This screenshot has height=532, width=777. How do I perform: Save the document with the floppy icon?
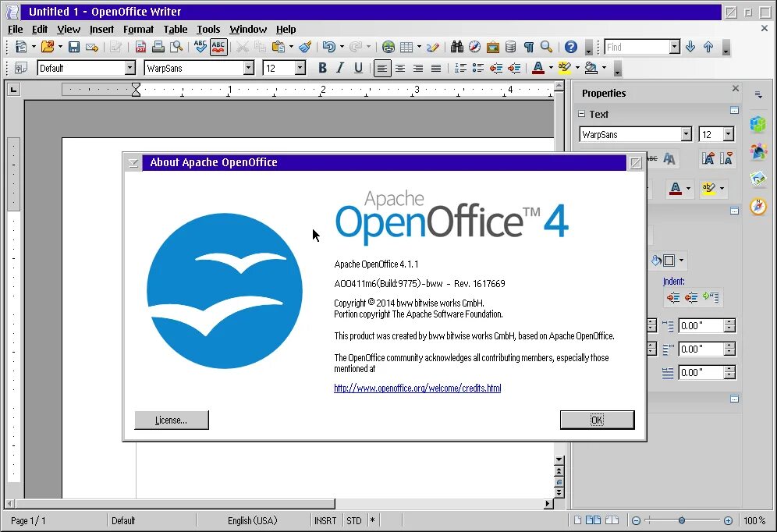[x=74, y=47]
